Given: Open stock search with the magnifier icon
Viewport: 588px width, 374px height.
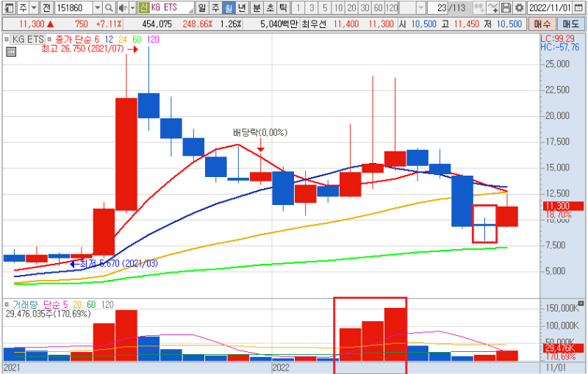Looking at the screenshot, I should (109, 7).
